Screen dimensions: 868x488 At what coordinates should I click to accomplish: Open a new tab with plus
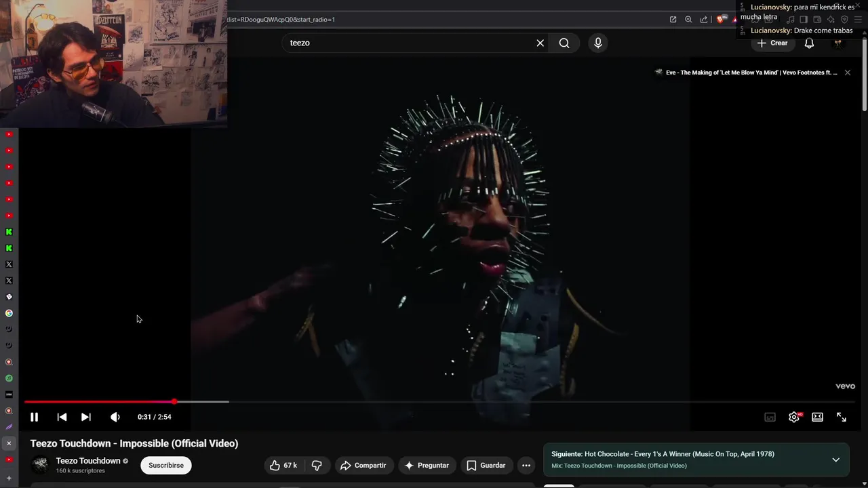pos(9,478)
